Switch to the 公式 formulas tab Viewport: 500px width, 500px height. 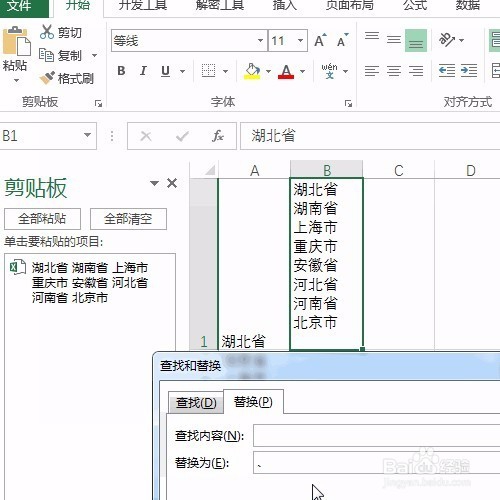415,5
